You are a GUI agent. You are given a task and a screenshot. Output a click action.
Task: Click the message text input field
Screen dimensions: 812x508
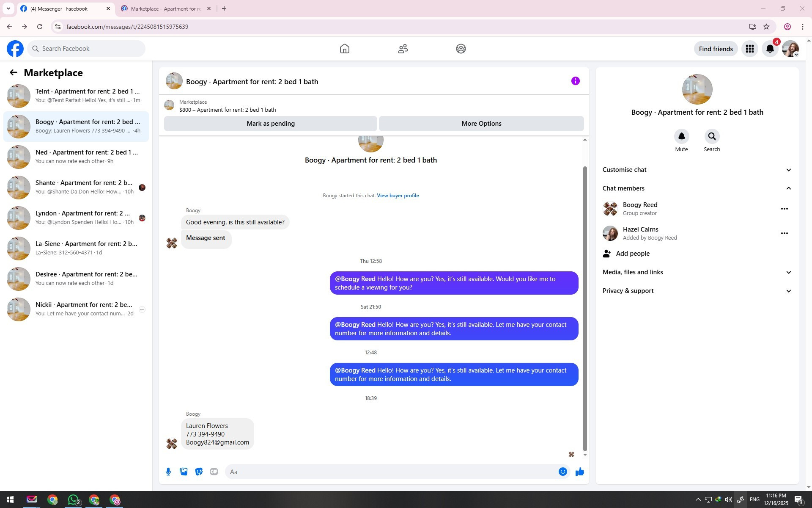(392, 472)
